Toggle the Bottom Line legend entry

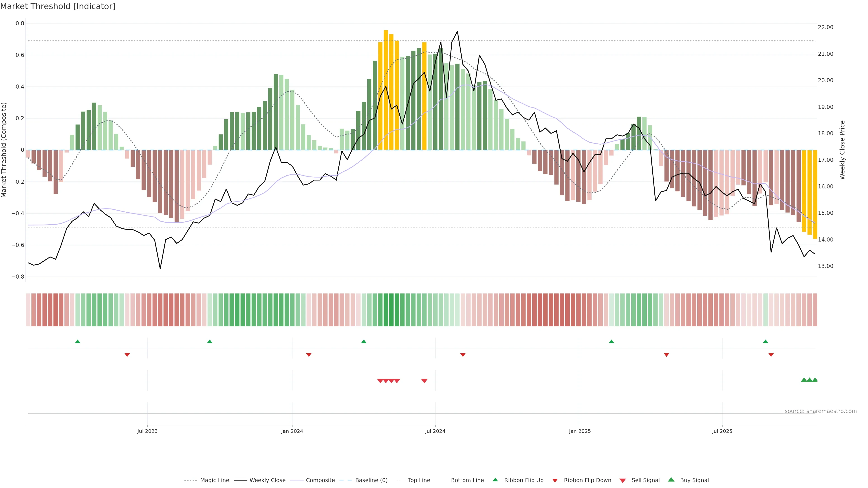[x=467, y=480]
